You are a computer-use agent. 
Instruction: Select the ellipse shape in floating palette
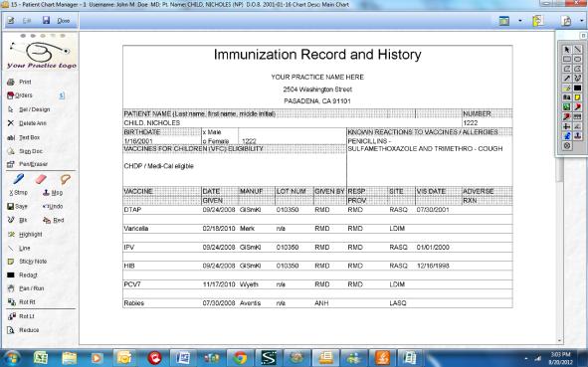[577, 60]
